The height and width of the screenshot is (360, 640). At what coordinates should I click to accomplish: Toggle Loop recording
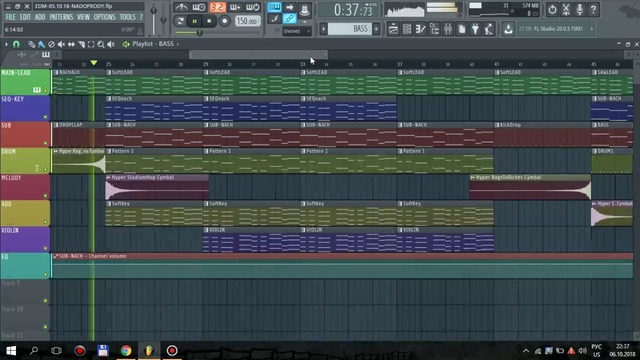coord(252,7)
